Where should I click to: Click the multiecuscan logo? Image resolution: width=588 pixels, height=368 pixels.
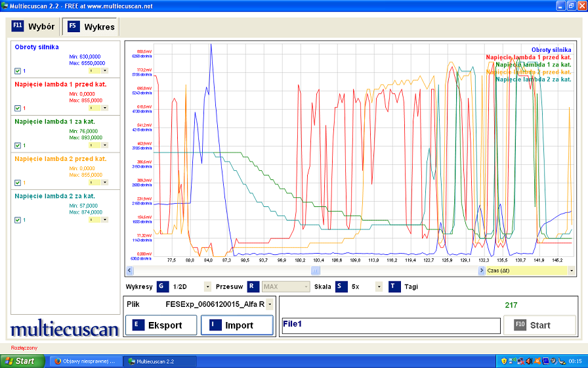pos(64,329)
